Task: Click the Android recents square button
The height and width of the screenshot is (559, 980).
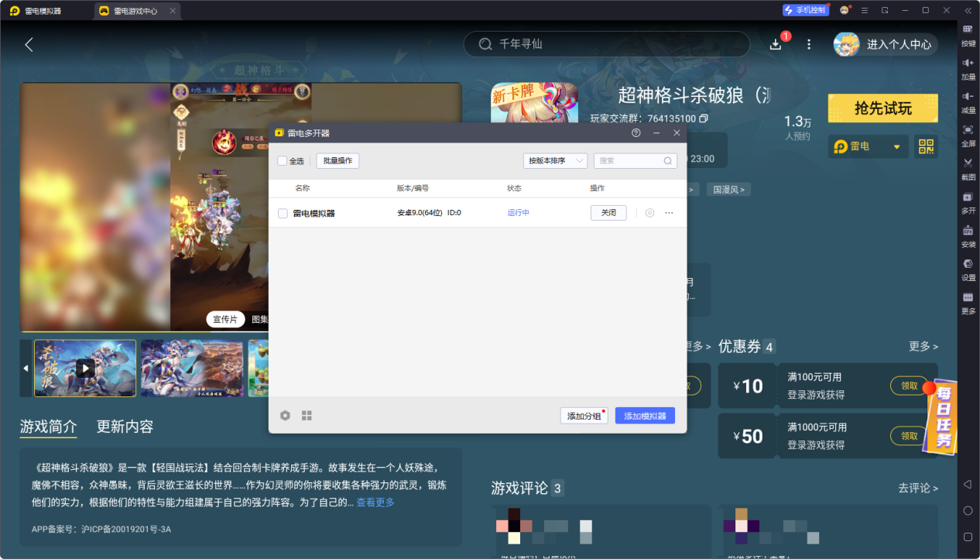Action: [x=968, y=537]
